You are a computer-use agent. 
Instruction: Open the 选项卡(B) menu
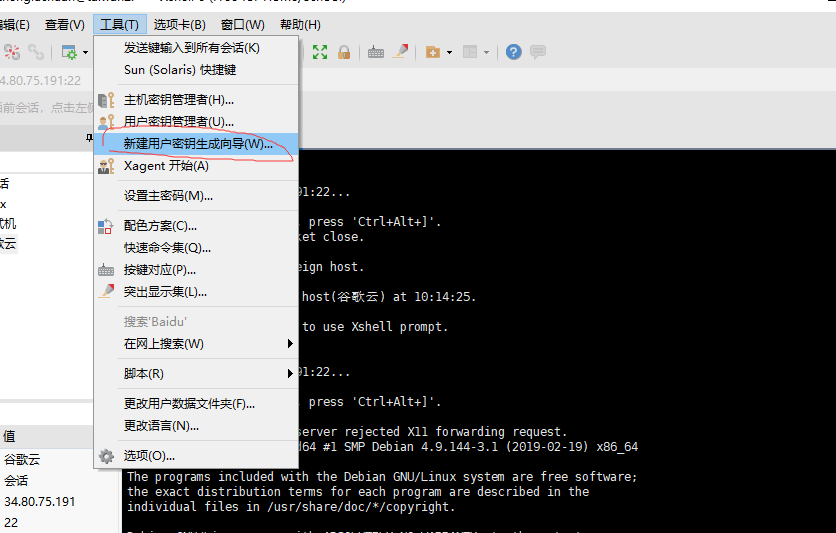click(179, 24)
